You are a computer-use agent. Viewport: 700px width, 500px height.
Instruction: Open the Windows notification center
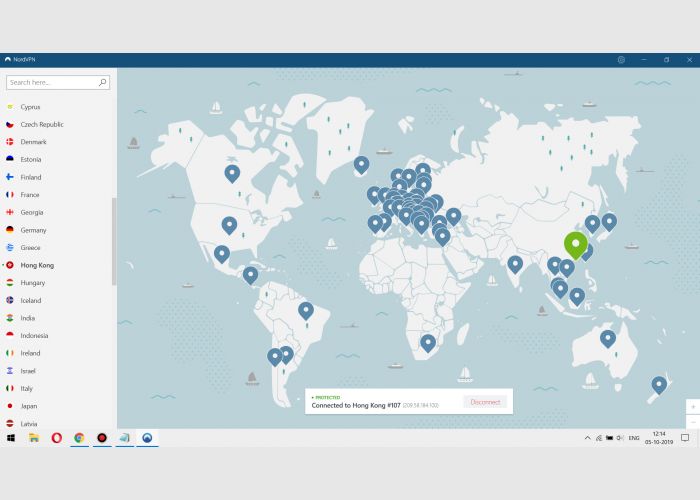pos(685,438)
